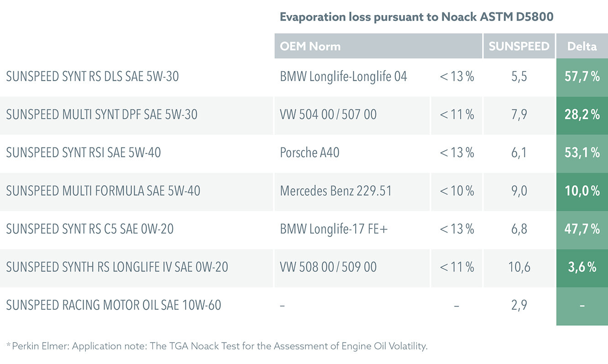
Task: Click the BMW Longlife-Longlife 04 norm
Action: click(343, 77)
